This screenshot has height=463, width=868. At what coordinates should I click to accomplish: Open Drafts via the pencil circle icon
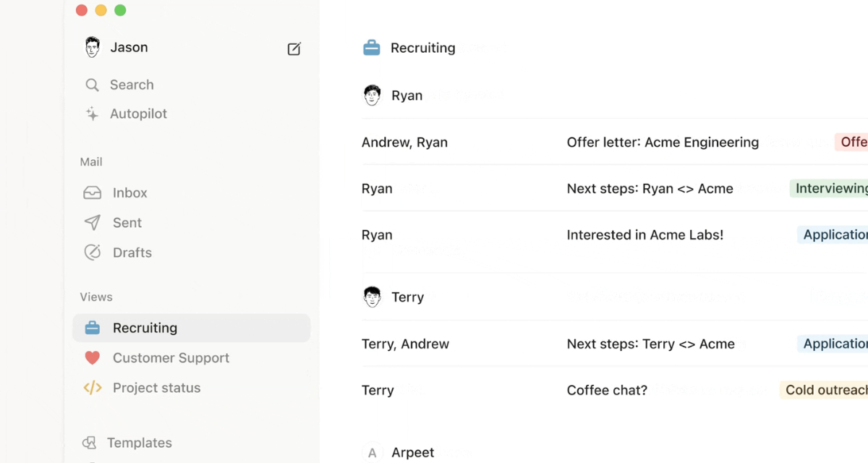[x=92, y=252]
